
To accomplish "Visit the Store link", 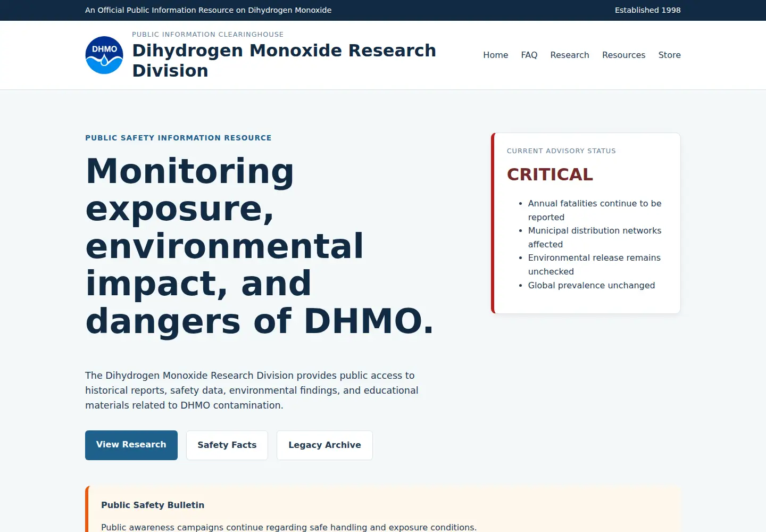I will pos(669,55).
